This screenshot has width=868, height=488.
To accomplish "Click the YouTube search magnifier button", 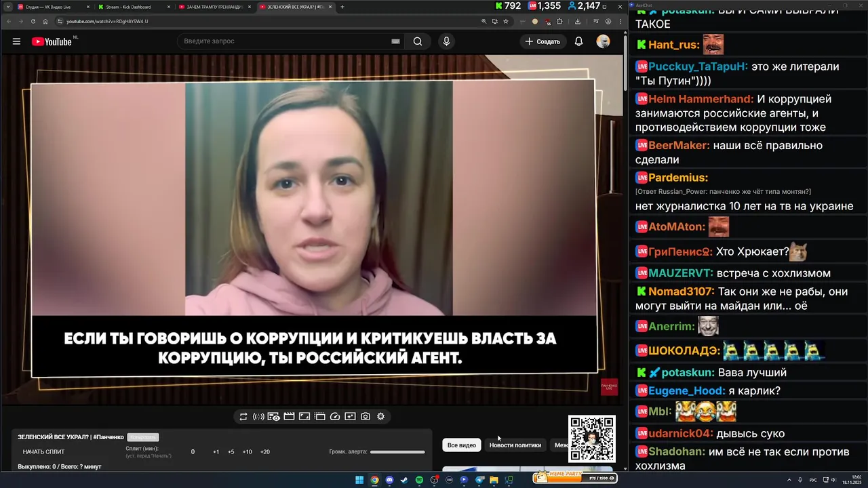I will pos(418,41).
